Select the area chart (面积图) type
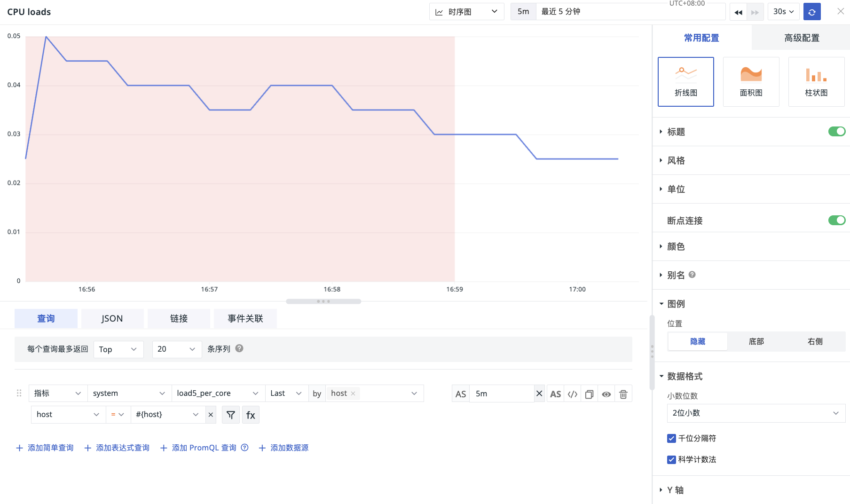 [751, 82]
